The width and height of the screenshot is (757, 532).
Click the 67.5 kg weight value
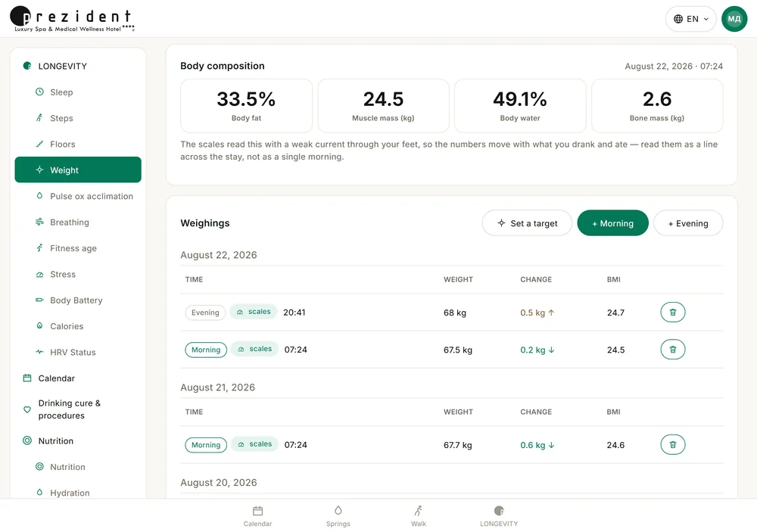pos(458,350)
